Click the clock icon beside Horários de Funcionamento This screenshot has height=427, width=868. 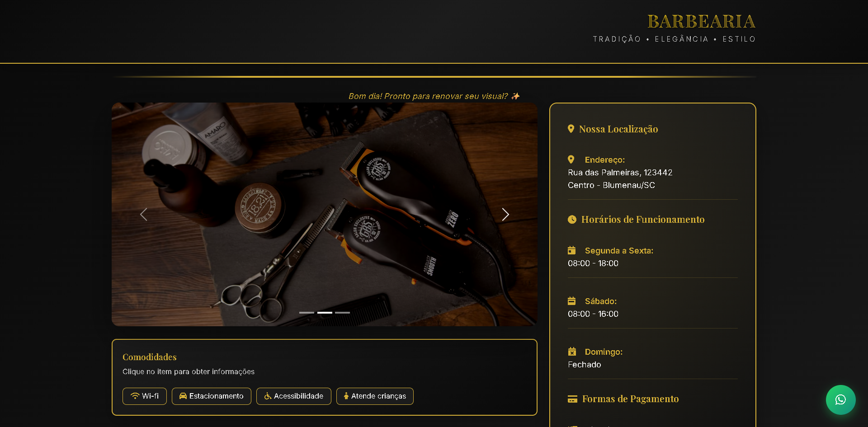572,220
